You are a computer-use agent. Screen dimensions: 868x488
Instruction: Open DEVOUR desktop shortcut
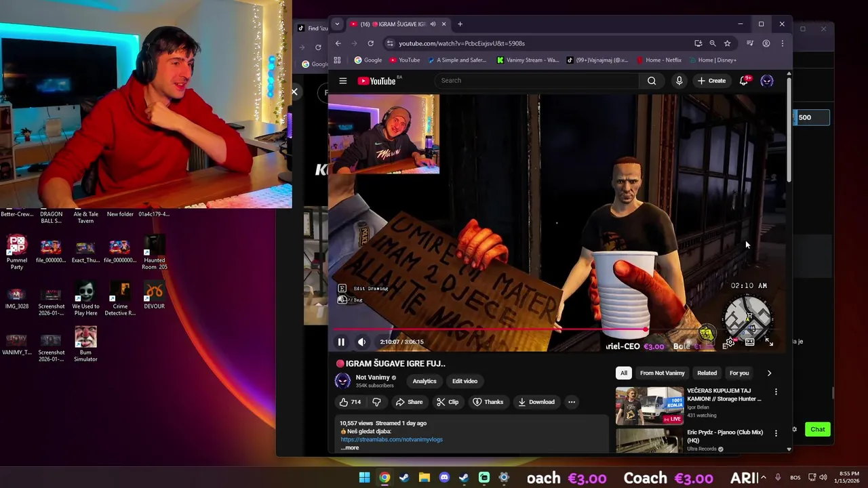pyautogui.click(x=154, y=294)
